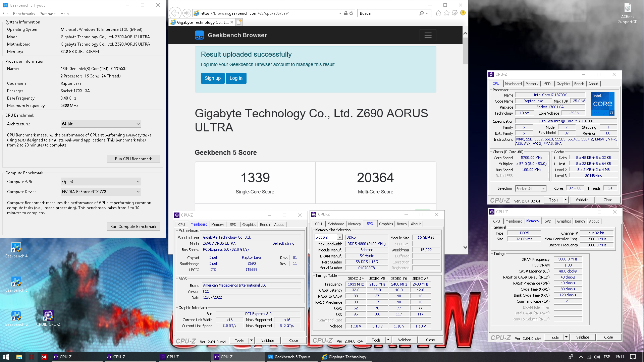Open Tools dropdown arrow in CPU-Z Mainboard window
The width and height of the screenshot is (644, 362).
[x=251, y=341]
